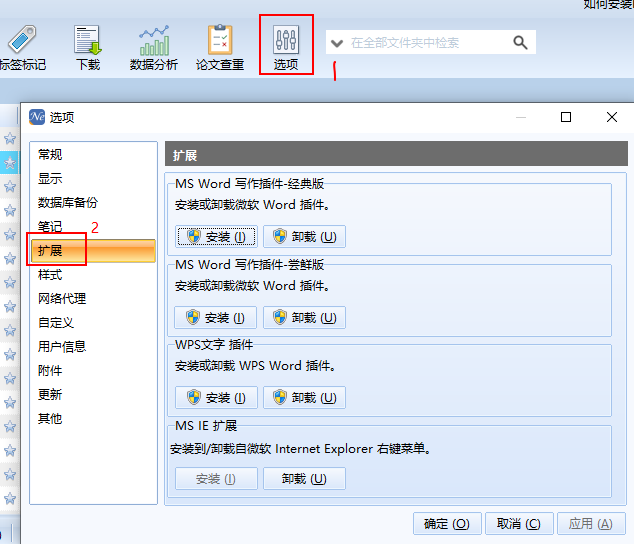Open the 下载 download tool
Image resolution: width=634 pixels, height=544 pixels.
pos(88,47)
